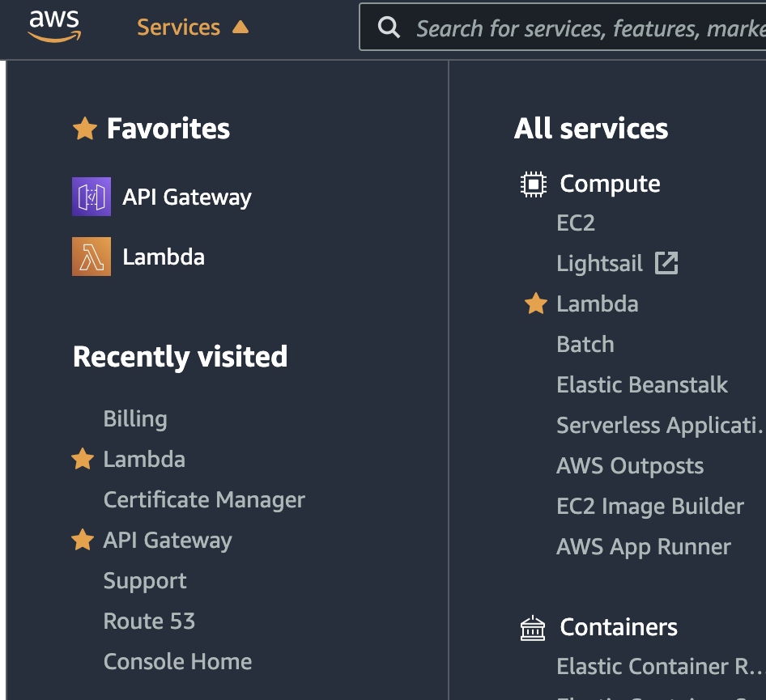Click the Compute category chip icon
This screenshot has width=766, height=700.
[x=534, y=185]
